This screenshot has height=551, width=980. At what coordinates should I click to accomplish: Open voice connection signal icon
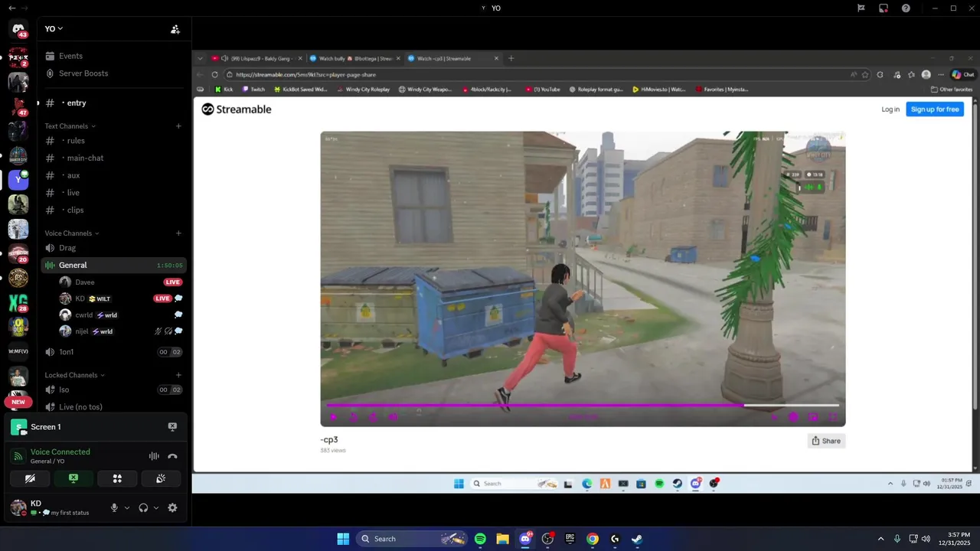coord(18,456)
